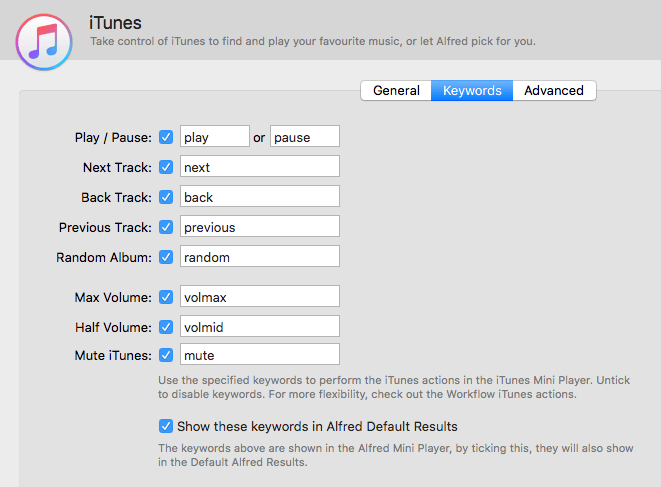Screen dimensions: 661x487
Task: Click the iTunes heading title text
Action: (x=115, y=23)
